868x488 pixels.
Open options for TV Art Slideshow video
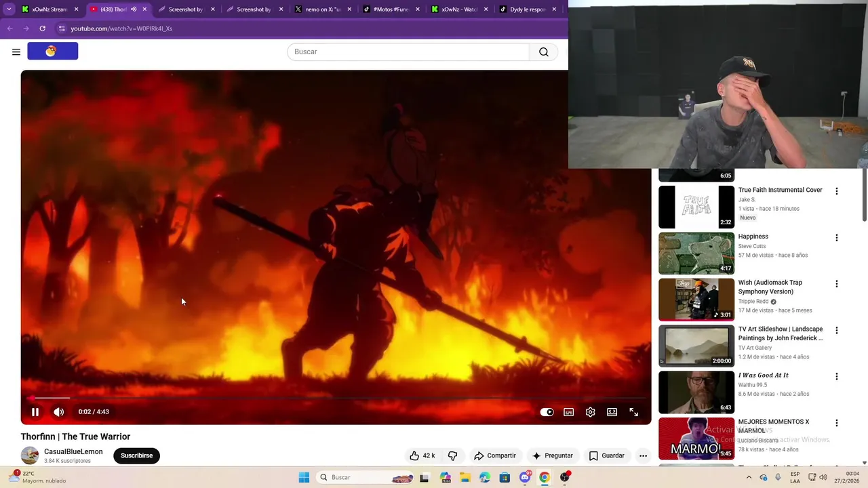pos(836,331)
